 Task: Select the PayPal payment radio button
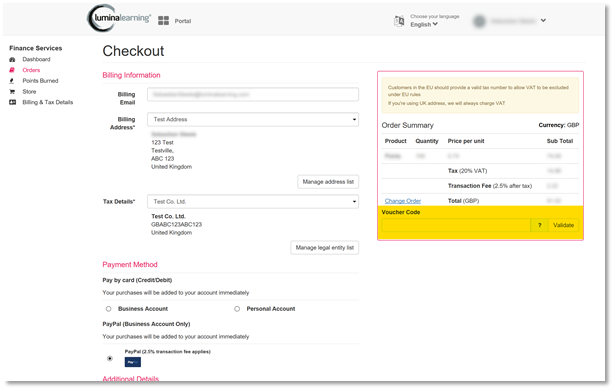(x=110, y=358)
